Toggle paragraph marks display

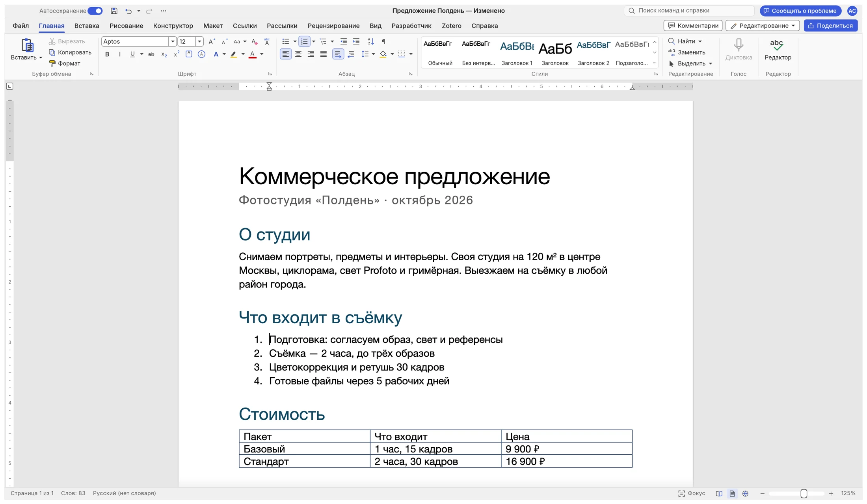(383, 41)
